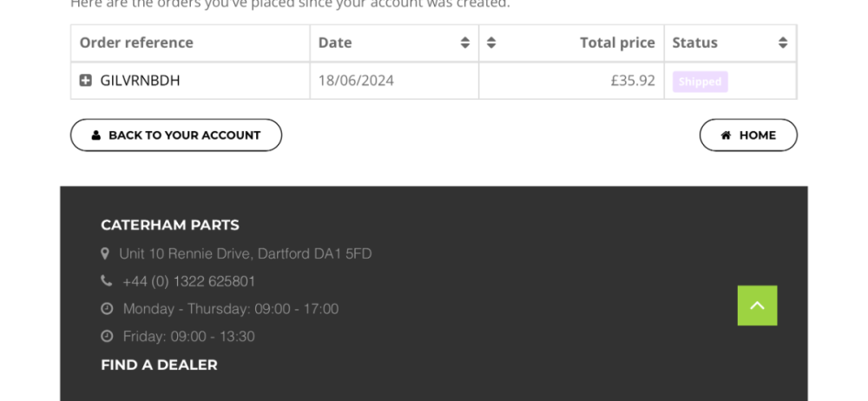The height and width of the screenshot is (401, 868).
Task: Click the Find a Dealer footer heading
Action: pos(159,365)
